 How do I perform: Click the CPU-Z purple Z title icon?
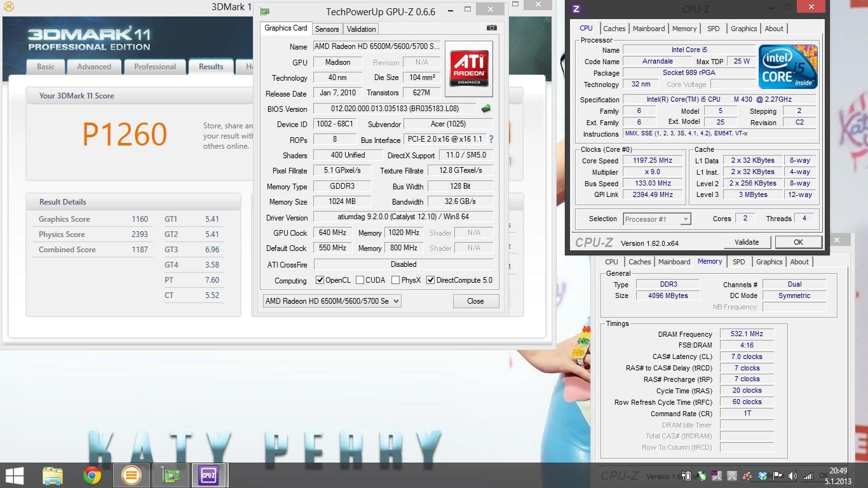[576, 8]
